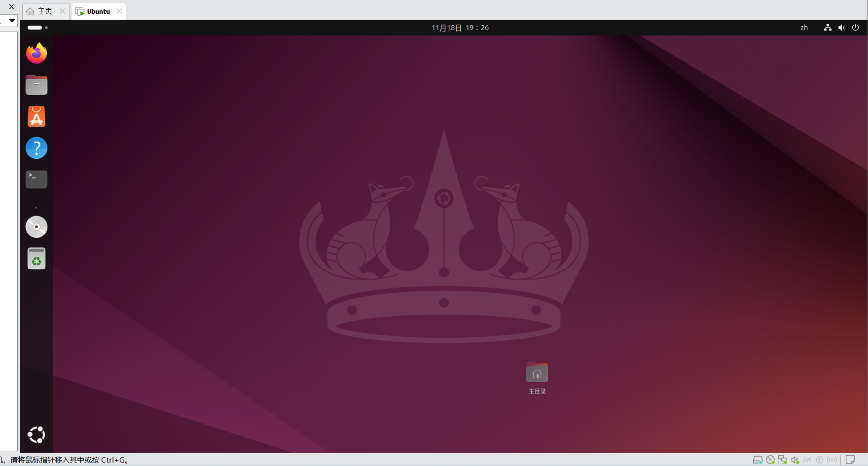Click the VMware hard disk status icon
868x466 pixels.
[x=758, y=460]
